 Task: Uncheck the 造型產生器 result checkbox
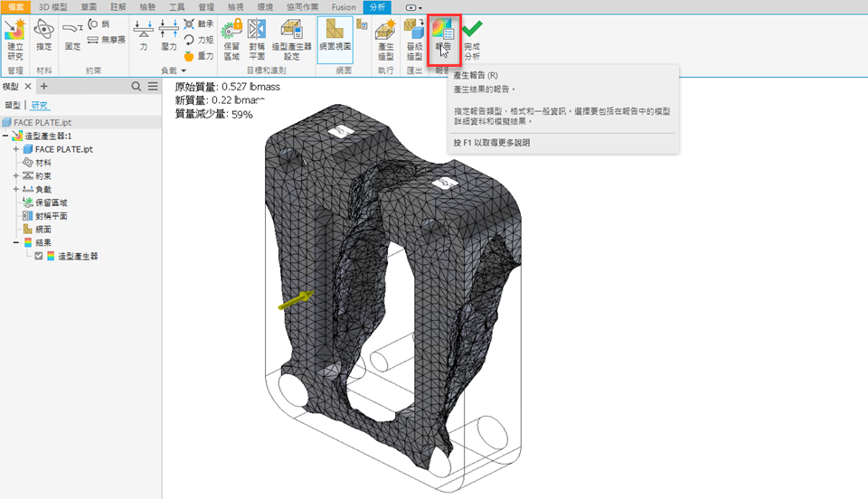[x=39, y=256]
